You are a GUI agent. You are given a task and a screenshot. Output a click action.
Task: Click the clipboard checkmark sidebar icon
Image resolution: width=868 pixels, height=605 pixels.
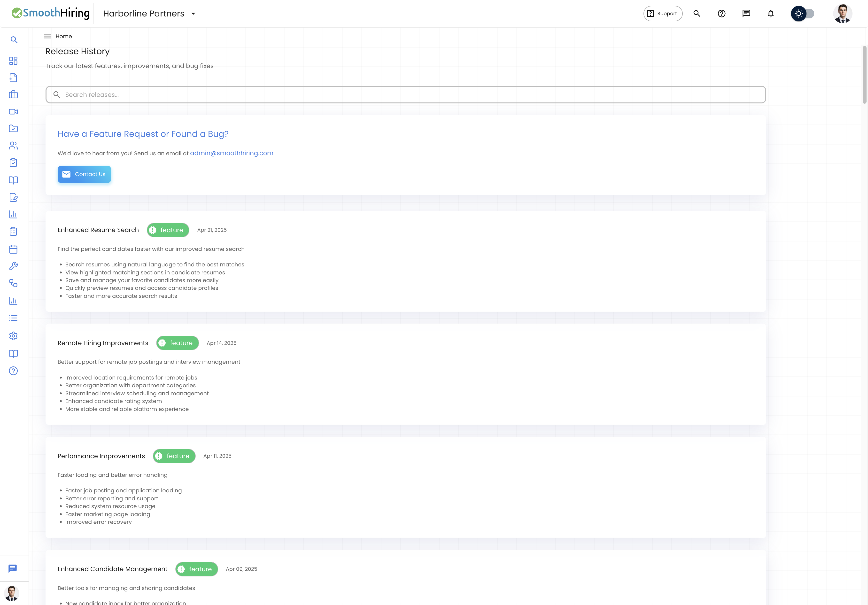[13, 163]
